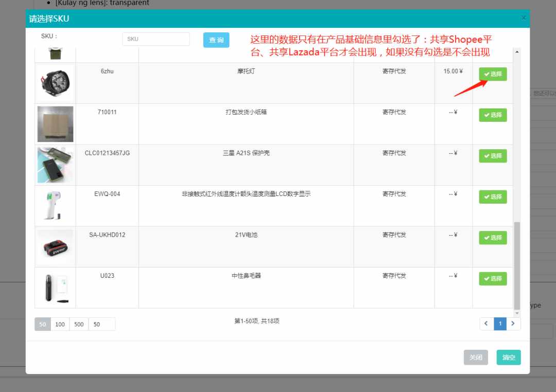Click 寄存代发 in the U023 row

[394, 276]
